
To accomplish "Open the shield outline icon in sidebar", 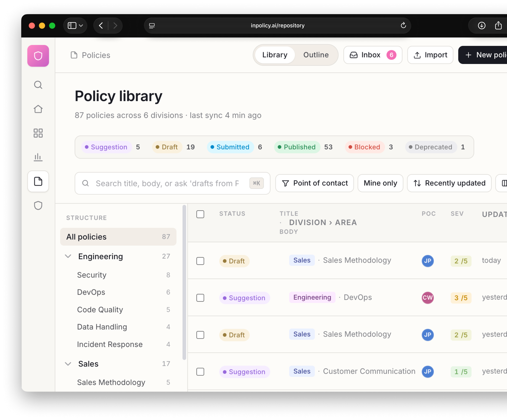I will click(x=38, y=205).
